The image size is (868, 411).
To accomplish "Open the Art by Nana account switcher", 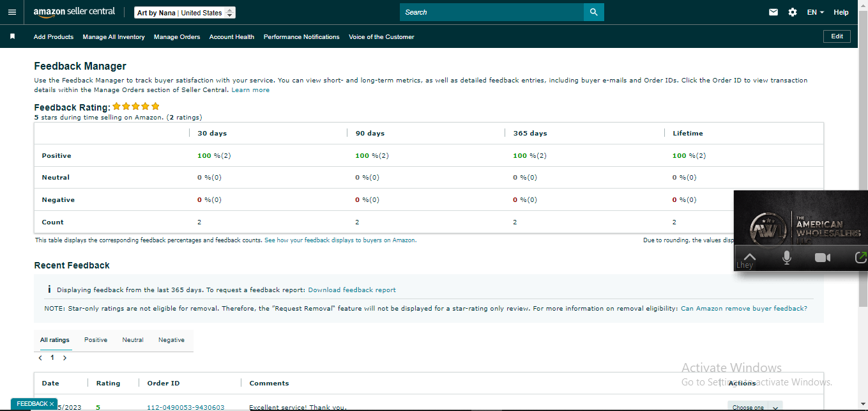I will click(185, 13).
